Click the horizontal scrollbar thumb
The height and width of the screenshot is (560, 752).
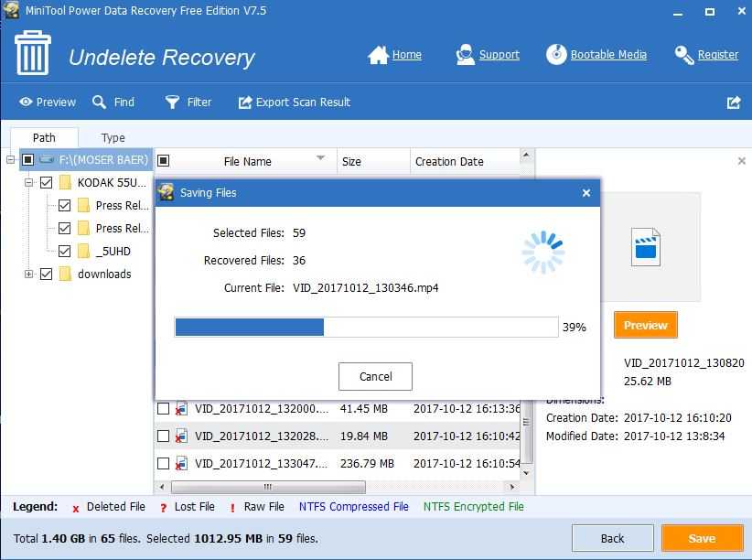pos(268,487)
